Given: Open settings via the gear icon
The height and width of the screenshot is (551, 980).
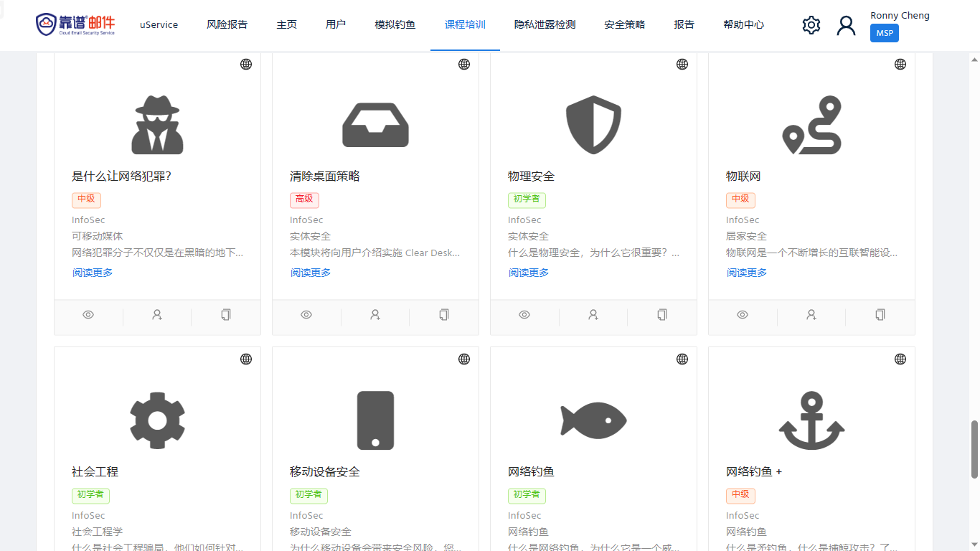Looking at the screenshot, I should click(x=811, y=24).
